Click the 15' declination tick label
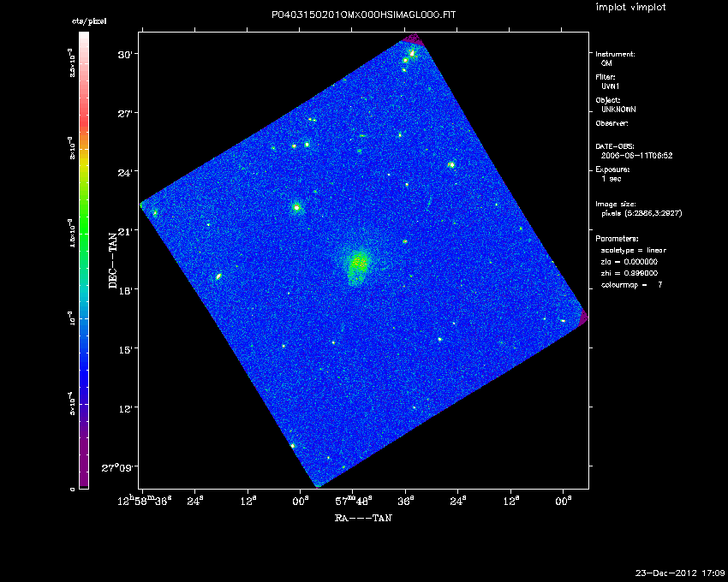This screenshot has height=582, width=728. pos(126,348)
